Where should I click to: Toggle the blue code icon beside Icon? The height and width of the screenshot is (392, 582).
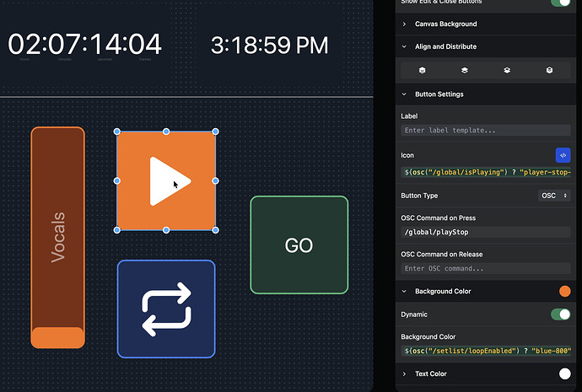[x=563, y=155]
